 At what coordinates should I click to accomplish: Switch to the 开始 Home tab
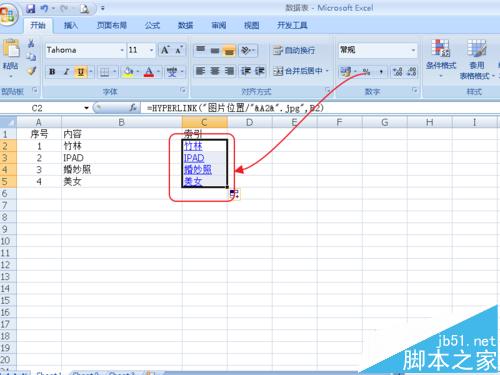coord(38,25)
